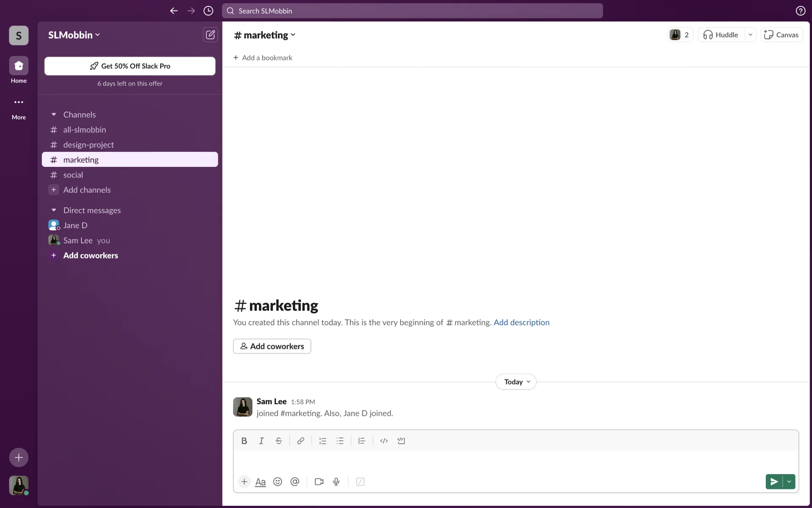Record audio clip with microphone icon
The width and height of the screenshot is (812, 508).
point(336,482)
